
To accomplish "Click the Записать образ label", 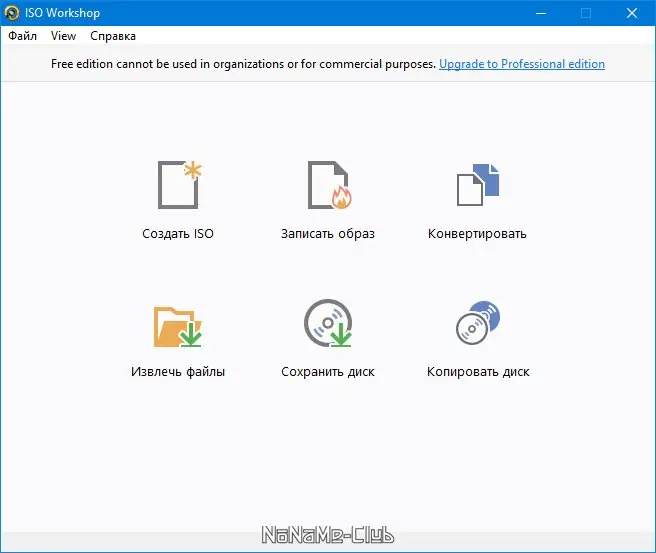I will point(328,233).
